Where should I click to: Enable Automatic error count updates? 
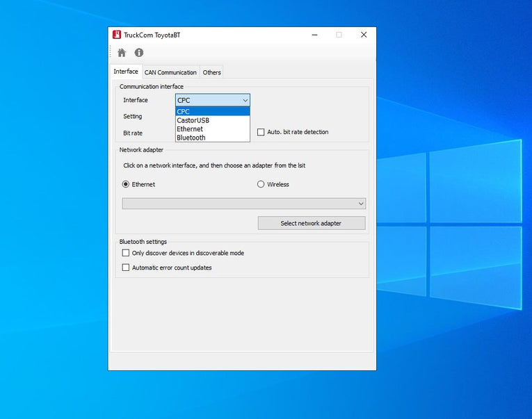[x=126, y=268]
